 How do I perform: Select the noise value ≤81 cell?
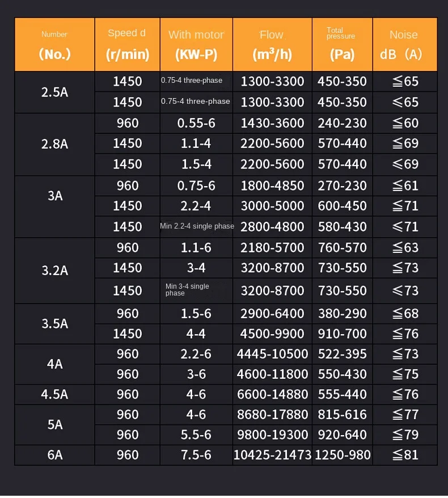[x=405, y=455]
